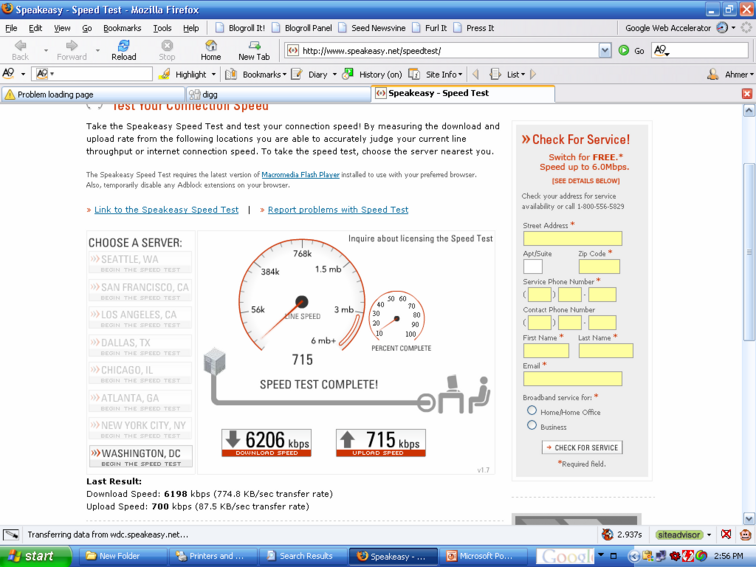Click the previous arrow beside List
The image size is (756, 567).
pos(476,74)
